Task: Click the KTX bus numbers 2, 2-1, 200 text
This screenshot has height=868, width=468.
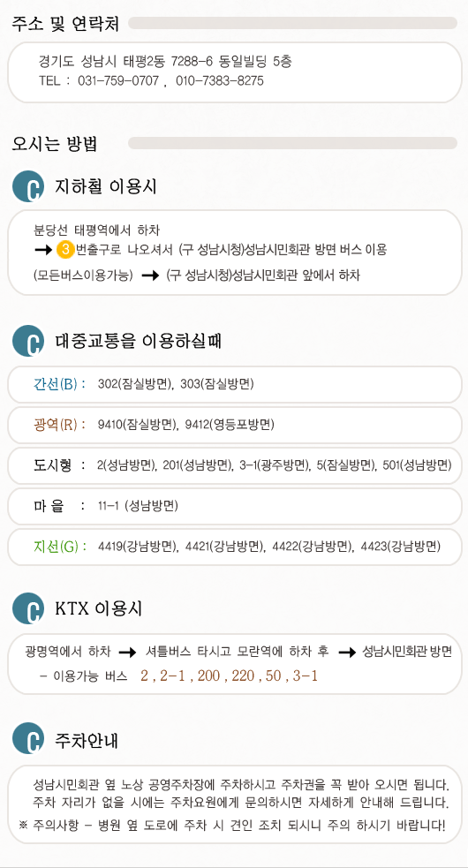Action: (x=230, y=676)
